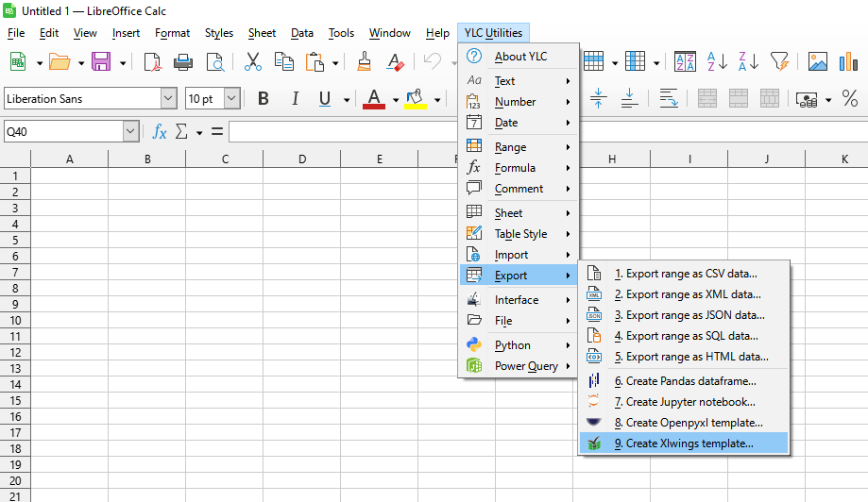The image size is (868, 502).
Task: Open the Function Wizard fx icon
Action: pyautogui.click(x=160, y=132)
